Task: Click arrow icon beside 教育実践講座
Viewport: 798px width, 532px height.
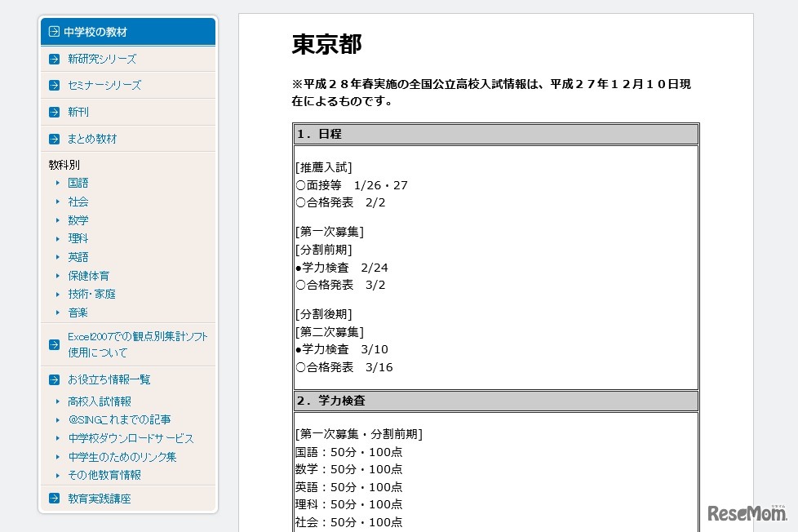Action: (54, 499)
